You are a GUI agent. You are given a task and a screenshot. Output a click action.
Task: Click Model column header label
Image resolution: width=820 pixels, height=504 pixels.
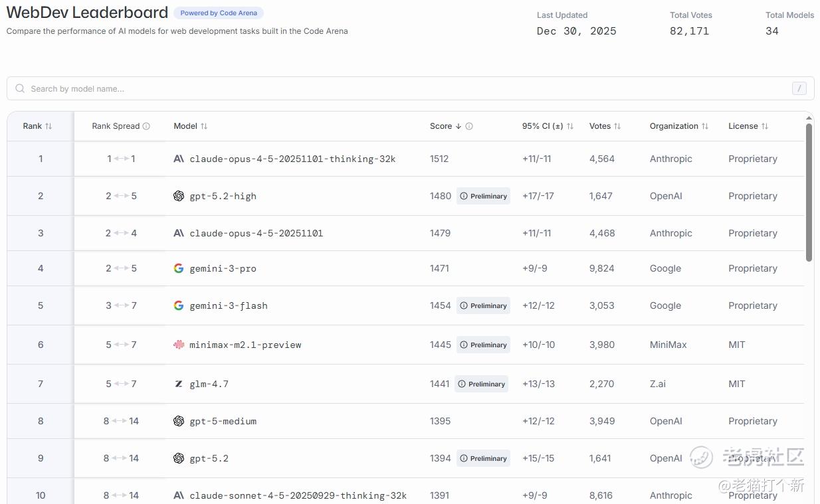coord(185,126)
